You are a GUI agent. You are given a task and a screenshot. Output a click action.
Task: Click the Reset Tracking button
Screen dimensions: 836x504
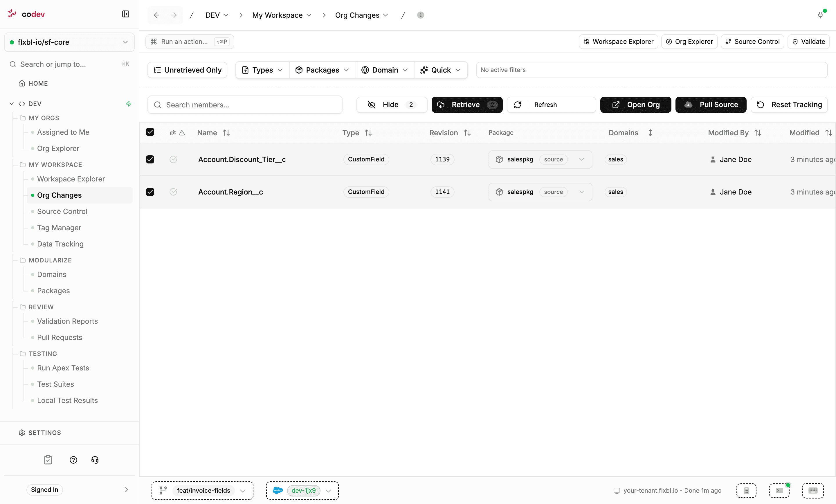coord(789,105)
